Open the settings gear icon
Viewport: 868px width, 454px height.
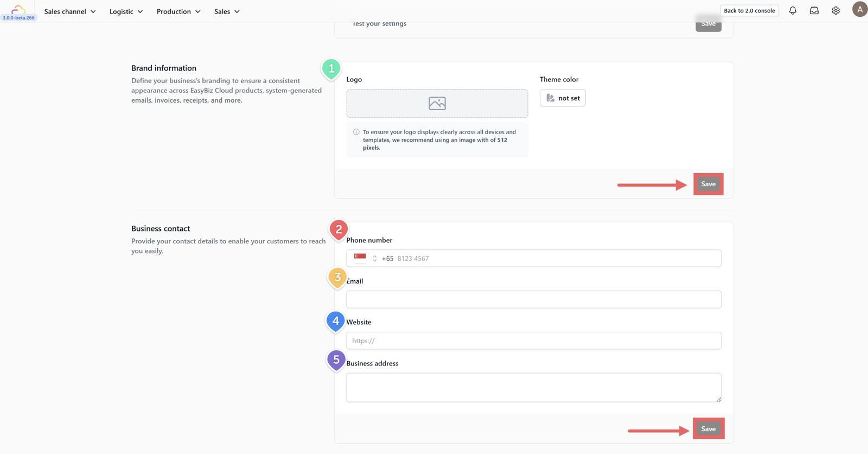(836, 10)
